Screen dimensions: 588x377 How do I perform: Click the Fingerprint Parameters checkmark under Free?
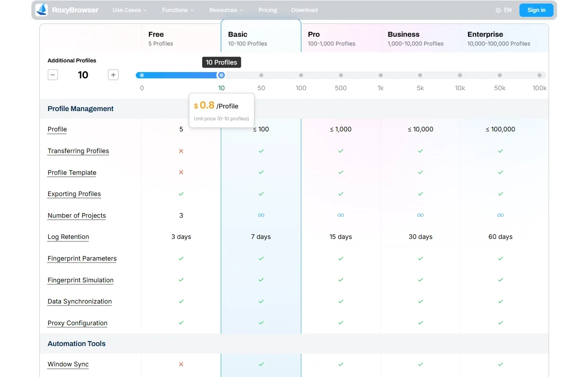[x=181, y=258]
